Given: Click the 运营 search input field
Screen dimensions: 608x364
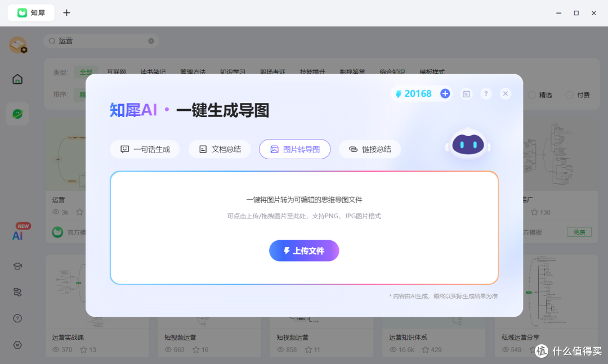Looking at the screenshot, I should (101, 41).
